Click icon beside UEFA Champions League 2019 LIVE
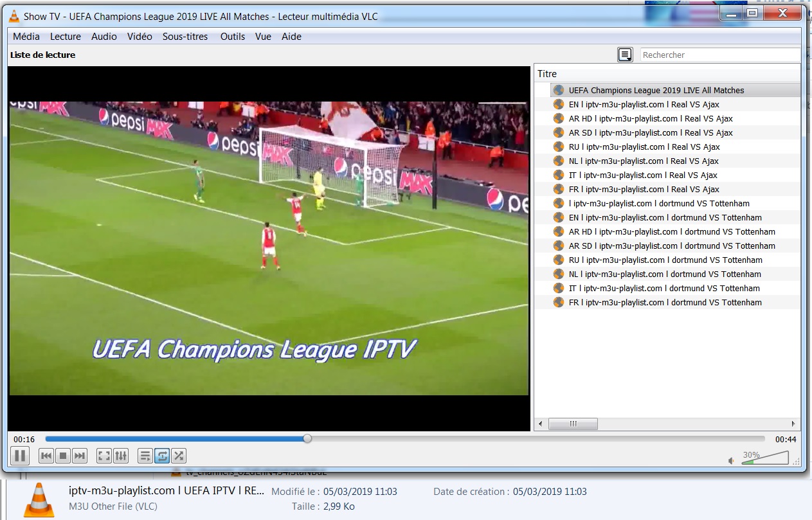The width and height of the screenshot is (812, 520). pos(559,90)
